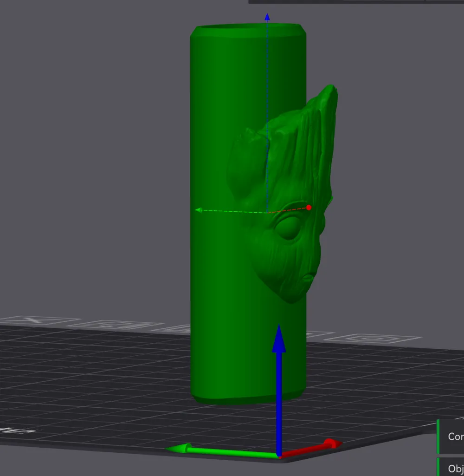
Task: Click the dashed blue vertical axis line
Action: [x=267, y=116]
